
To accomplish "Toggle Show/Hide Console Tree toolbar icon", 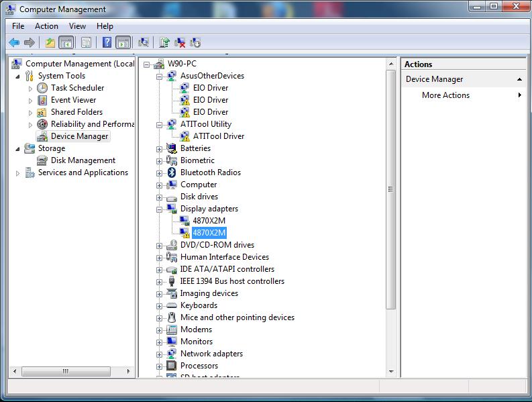I will point(66,43).
